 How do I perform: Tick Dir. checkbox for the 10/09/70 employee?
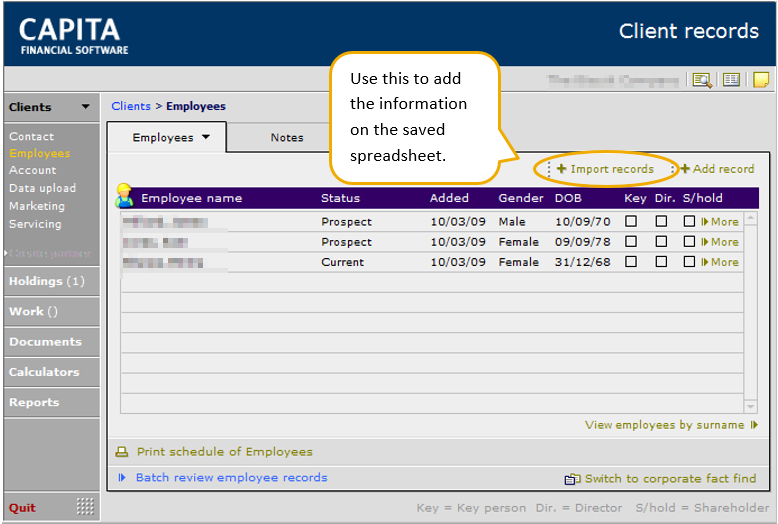click(661, 221)
